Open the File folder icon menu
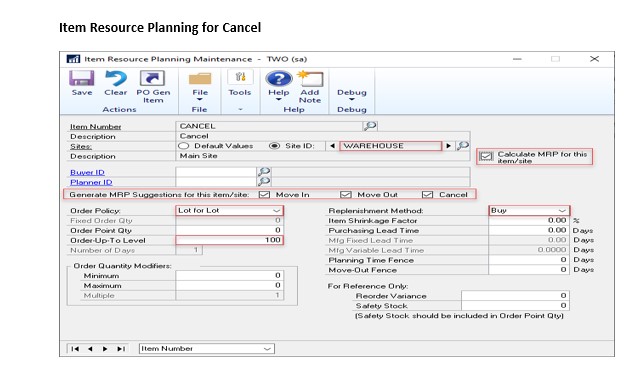Image resolution: width=641 pixels, height=370 pixels. coord(200,78)
